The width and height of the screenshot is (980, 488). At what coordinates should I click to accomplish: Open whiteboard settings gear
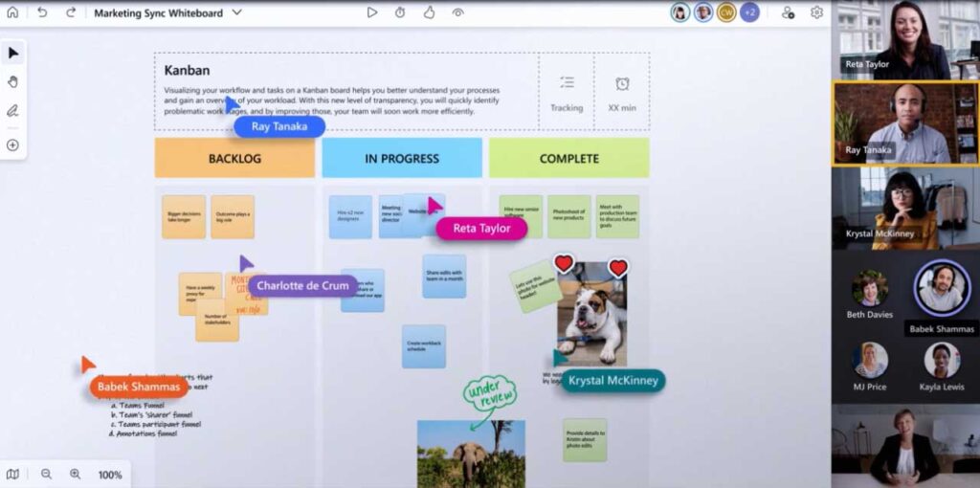tap(817, 12)
